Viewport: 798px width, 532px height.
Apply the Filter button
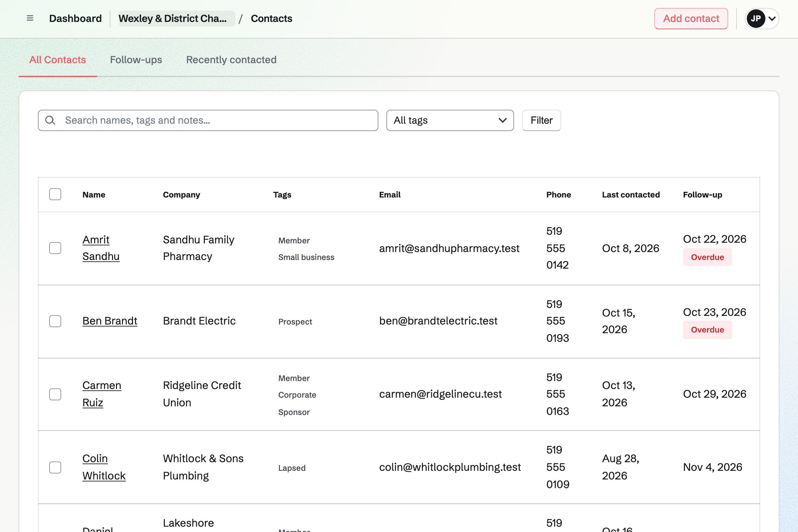542,120
